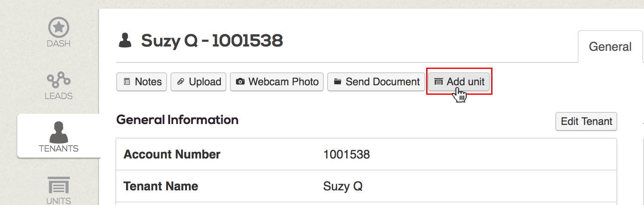
Task: Switch to the General tab
Action: (610, 47)
